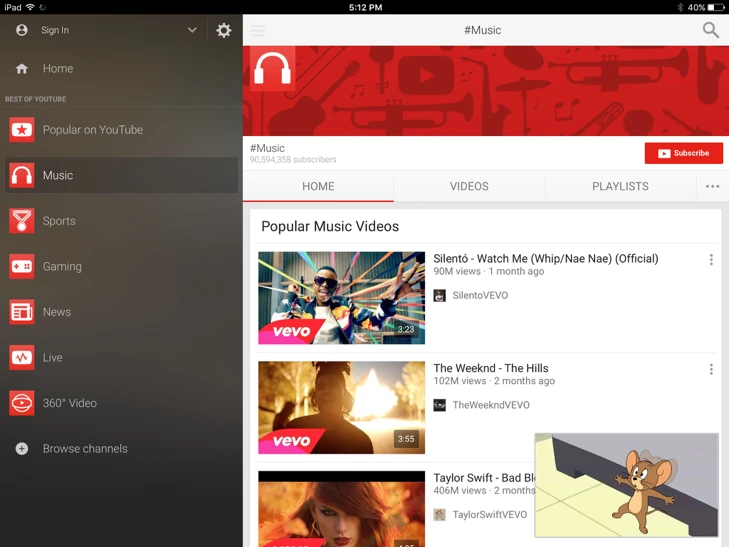Open Popular on YouTube star icon
Viewport: 729px width, 547px height.
(x=22, y=130)
